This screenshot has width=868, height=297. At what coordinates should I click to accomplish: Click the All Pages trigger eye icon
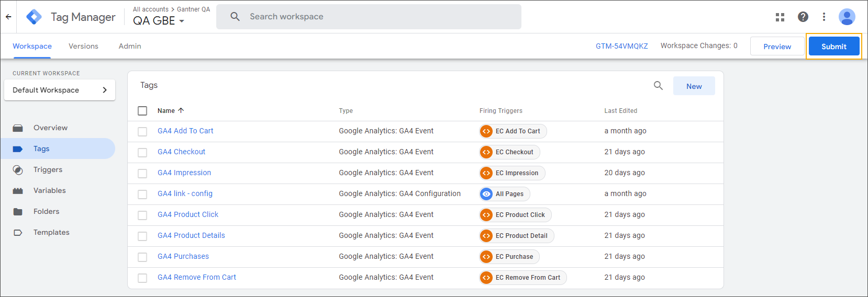click(x=486, y=194)
